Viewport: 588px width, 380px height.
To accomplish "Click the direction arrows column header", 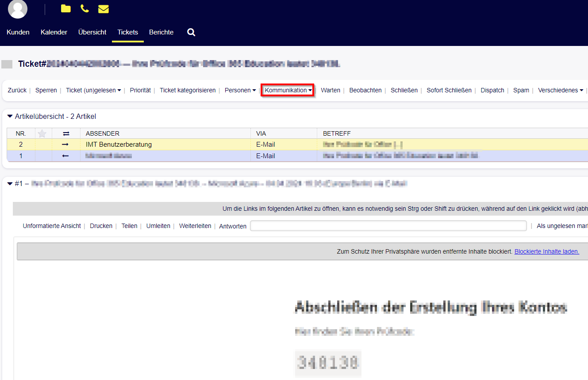I will coord(66,133).
